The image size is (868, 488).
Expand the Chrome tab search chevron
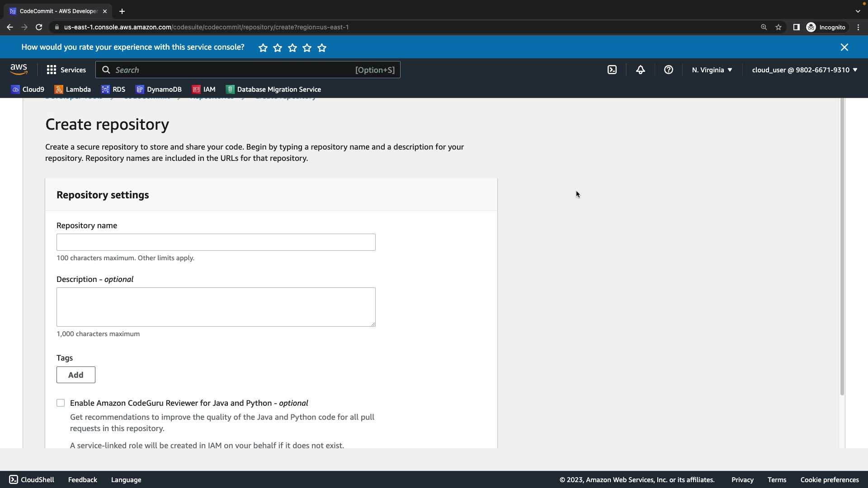click(858, 11)
